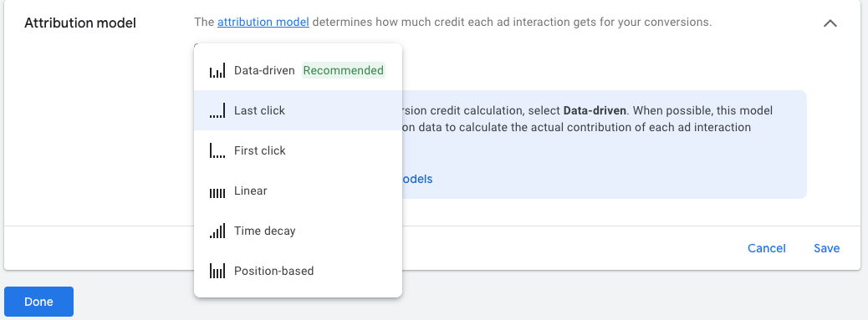Select Linear in the dropdown list
The width and height of the screenshot is (868, 320).
click(x=298, y=190)
